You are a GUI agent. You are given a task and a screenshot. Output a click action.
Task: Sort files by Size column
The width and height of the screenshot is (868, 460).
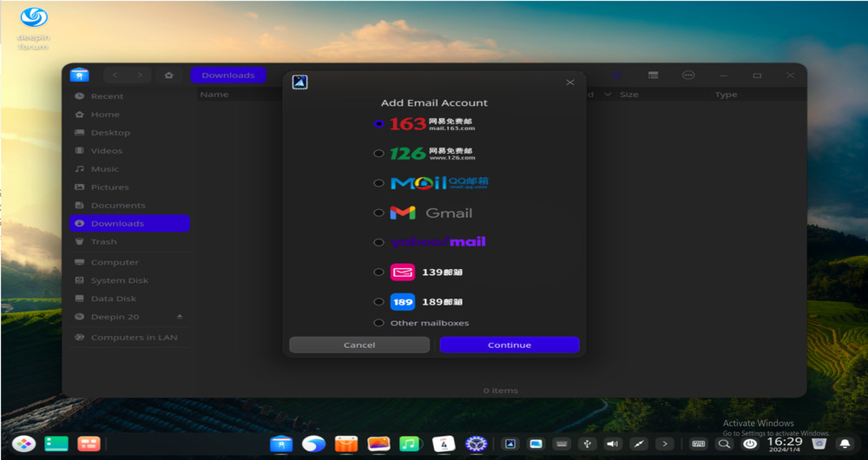point(628,95)
